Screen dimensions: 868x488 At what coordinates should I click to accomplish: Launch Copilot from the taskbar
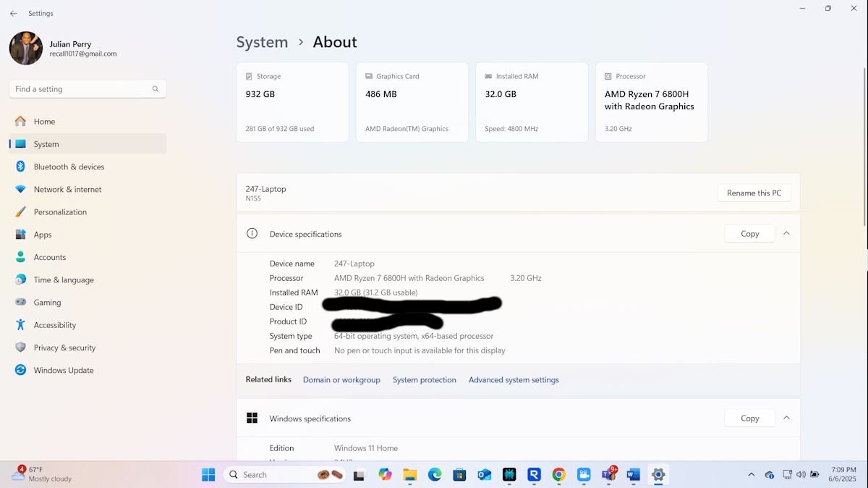pos(385,475)
